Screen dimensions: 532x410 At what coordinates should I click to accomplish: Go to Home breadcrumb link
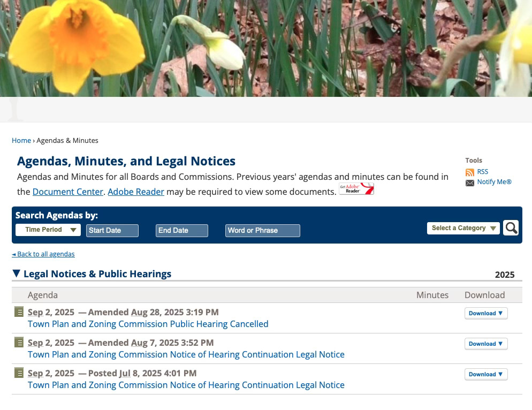click(x=21, y=141)
